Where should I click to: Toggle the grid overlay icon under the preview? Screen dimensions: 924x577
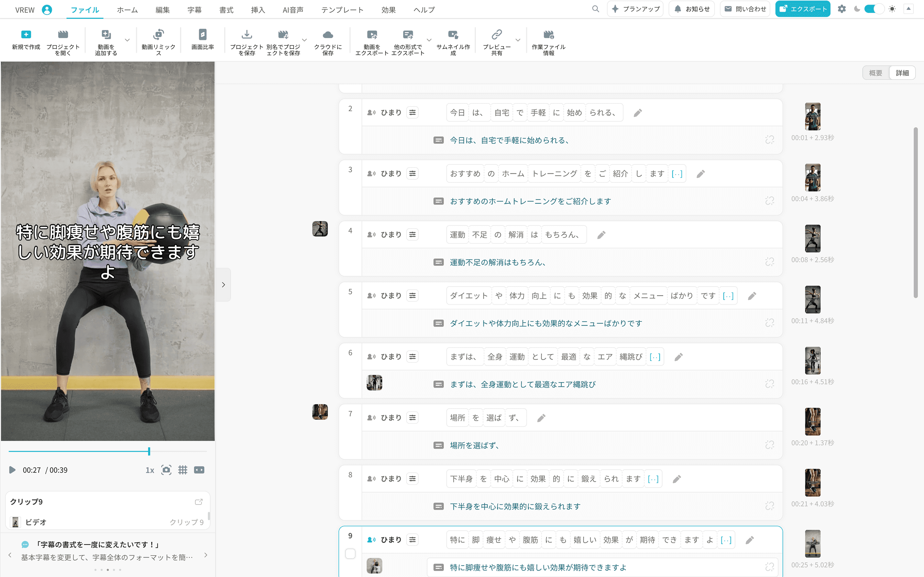183,470
